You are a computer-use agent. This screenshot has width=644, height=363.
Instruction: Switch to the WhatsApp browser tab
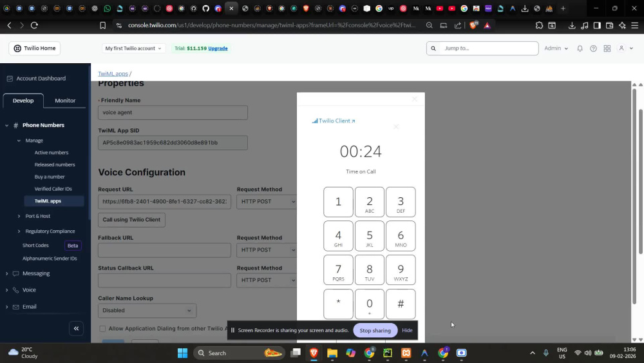click(107, 8)
